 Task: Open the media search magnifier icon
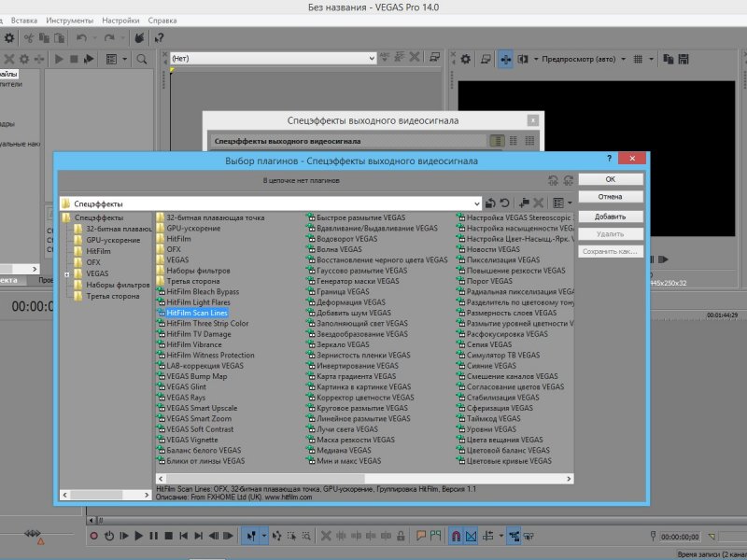(142, 59)
